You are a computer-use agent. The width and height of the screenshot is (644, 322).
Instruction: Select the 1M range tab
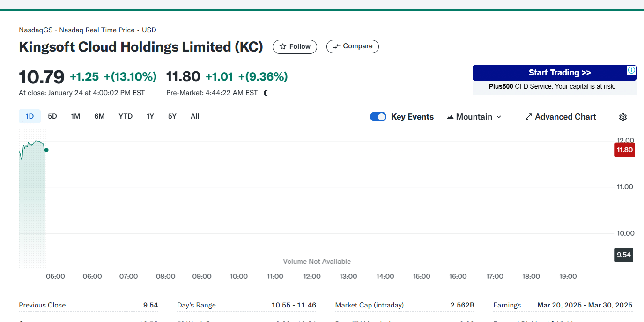tap(75, 116)
